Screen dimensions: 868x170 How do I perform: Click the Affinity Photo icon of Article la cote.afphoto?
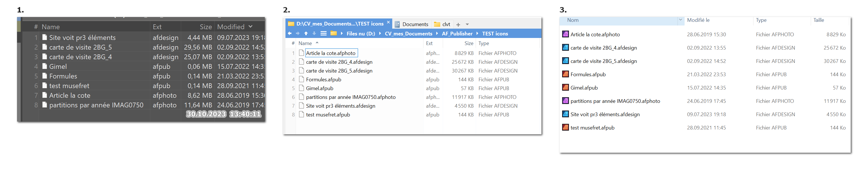tap(566, 34)
